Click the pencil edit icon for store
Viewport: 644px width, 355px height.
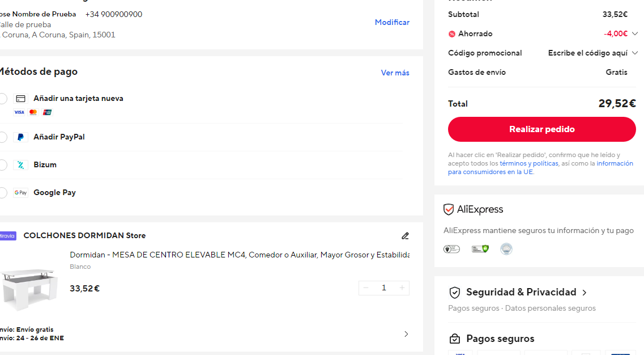[406, 236]
